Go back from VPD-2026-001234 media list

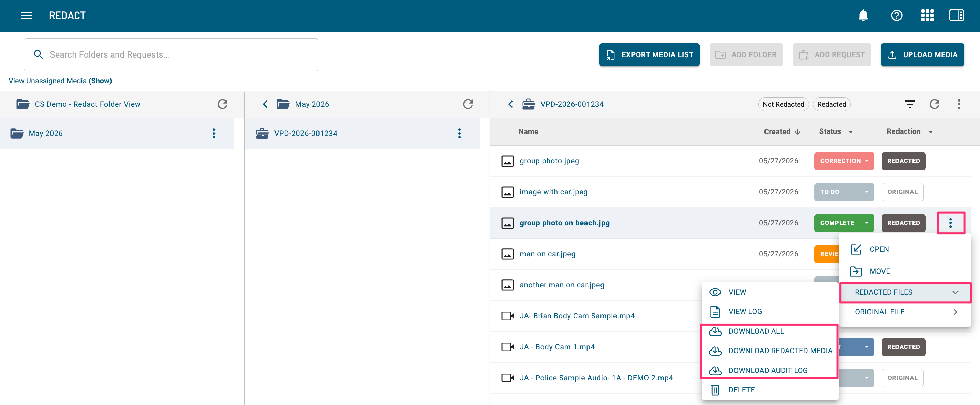(x=510, y=104)
